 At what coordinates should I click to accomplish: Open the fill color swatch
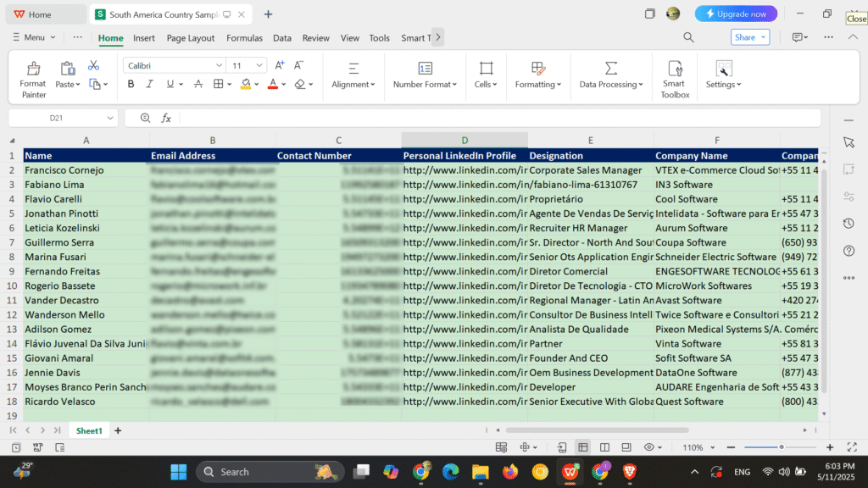pos(246,84)
